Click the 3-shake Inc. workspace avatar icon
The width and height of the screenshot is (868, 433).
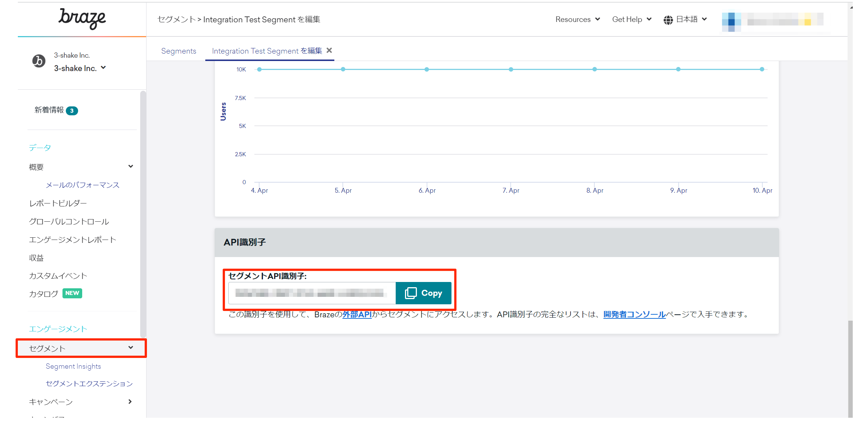[x=39, y=61]
